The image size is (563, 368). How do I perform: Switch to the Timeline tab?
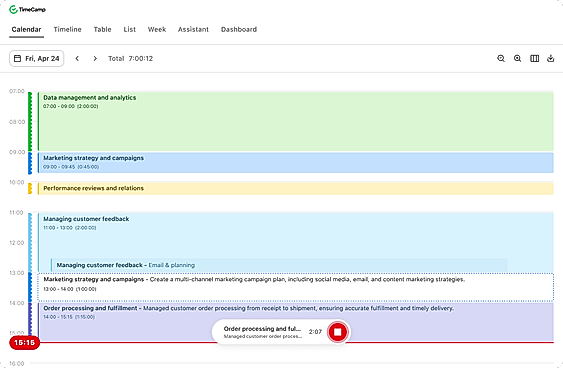[68, 29]
